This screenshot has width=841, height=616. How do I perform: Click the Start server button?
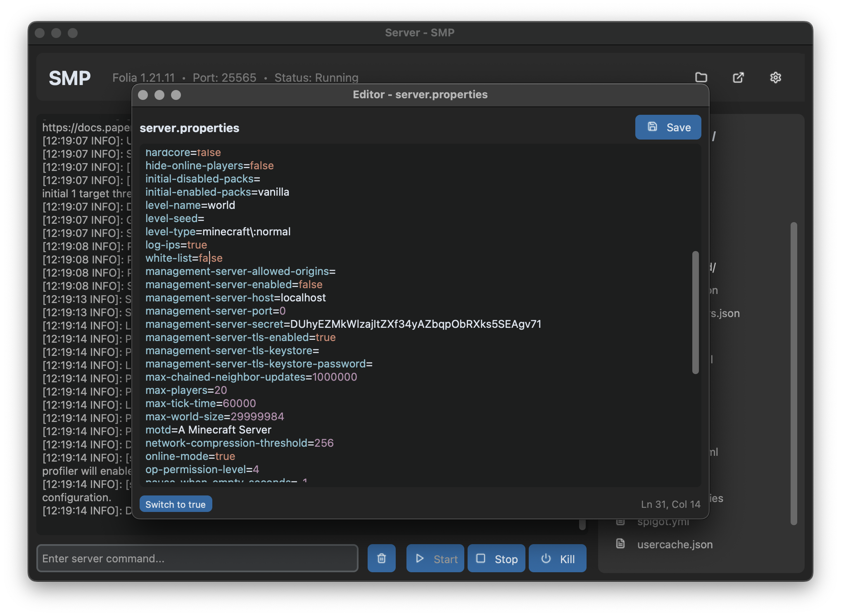pyautogui.click(x=435, y=558)
